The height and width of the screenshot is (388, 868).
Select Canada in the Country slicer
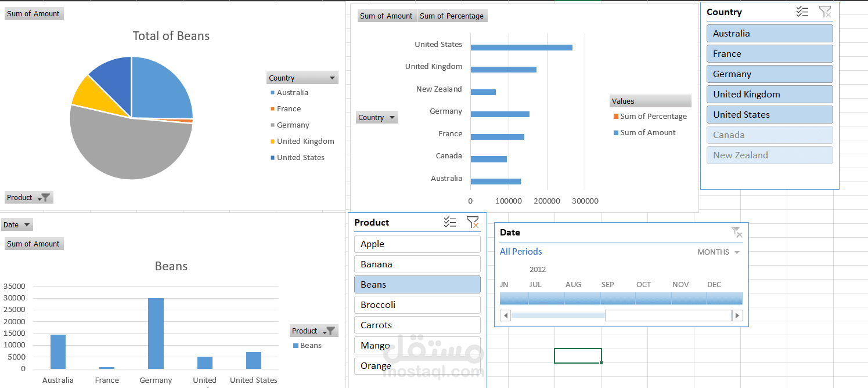tap(769, 135)
